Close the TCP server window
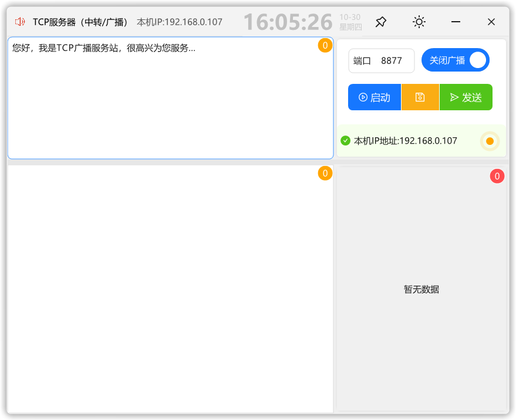The width and height of the screenshot is (516, 420). 491,22
